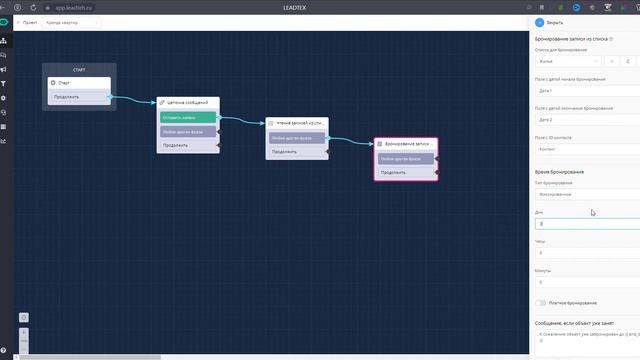
Task: Click the green Оставить заявку button in node
Action: tap(188, 118)
